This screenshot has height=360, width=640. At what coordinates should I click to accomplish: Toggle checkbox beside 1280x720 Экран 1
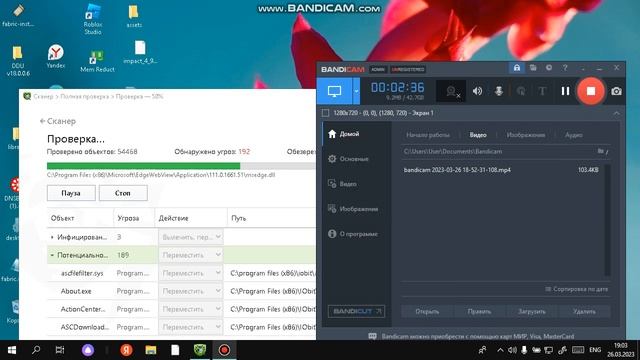click(325, 113)
